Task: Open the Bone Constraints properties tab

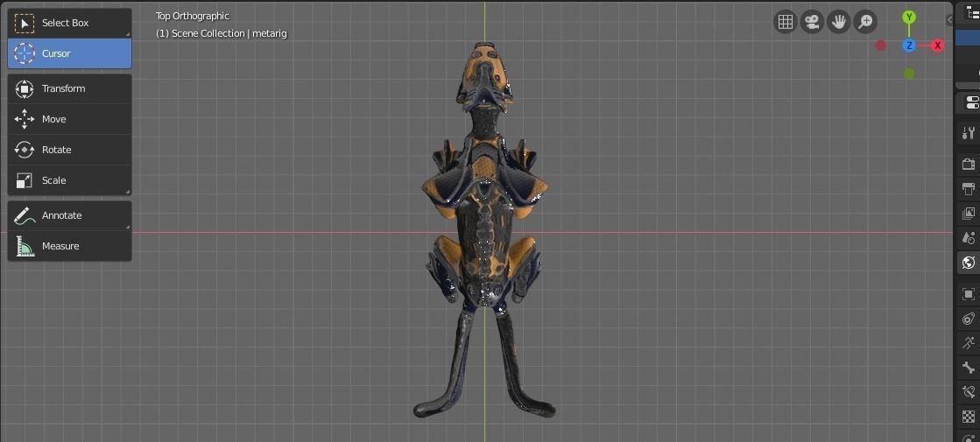Action: tap(969, 392)
